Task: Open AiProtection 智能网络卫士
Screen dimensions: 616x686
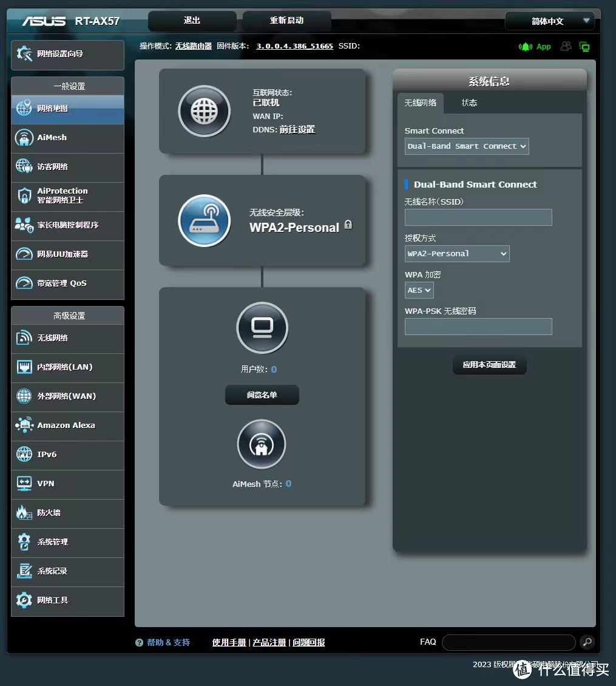Action: tap(67, 196)
